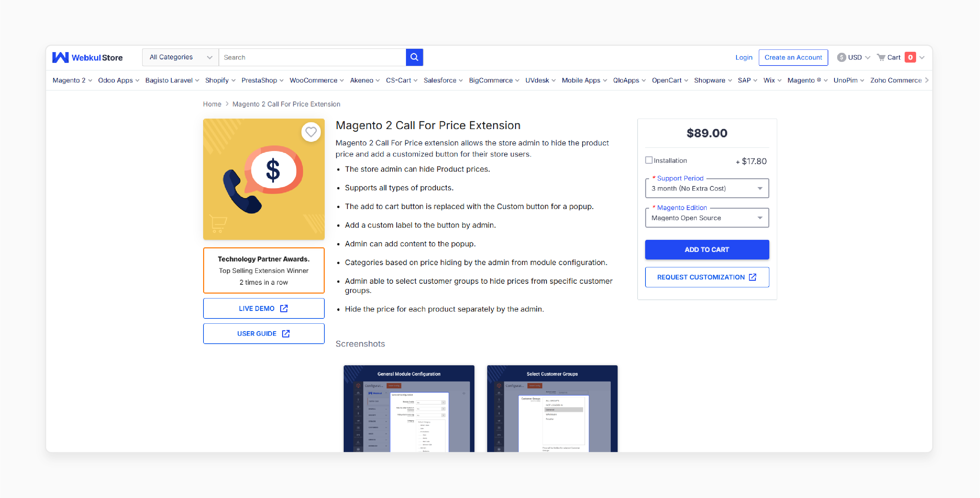Open the CS-Cart menu
This screenshot has height=498, width=980.
402,80
